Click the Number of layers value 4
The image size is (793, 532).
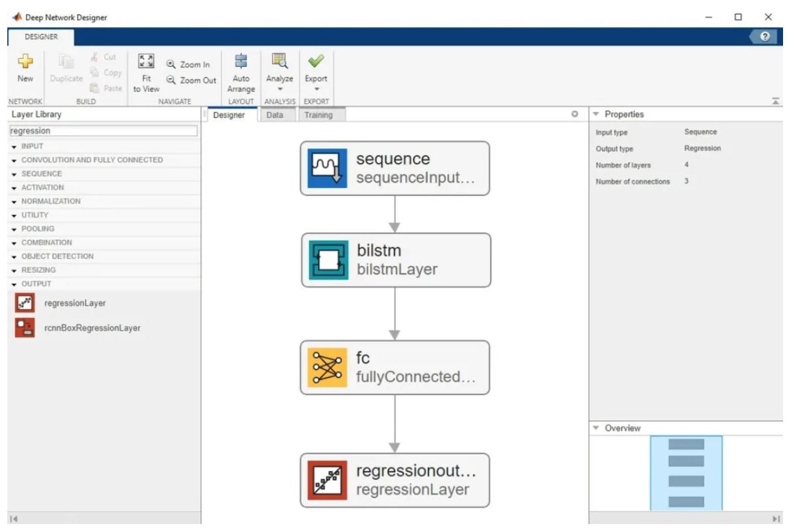686,165
